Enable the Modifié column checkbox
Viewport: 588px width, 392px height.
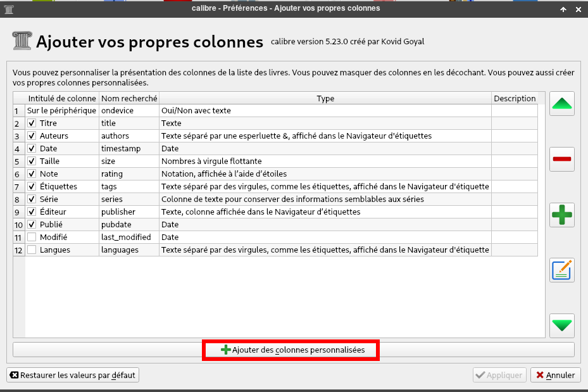pos(32,237)
